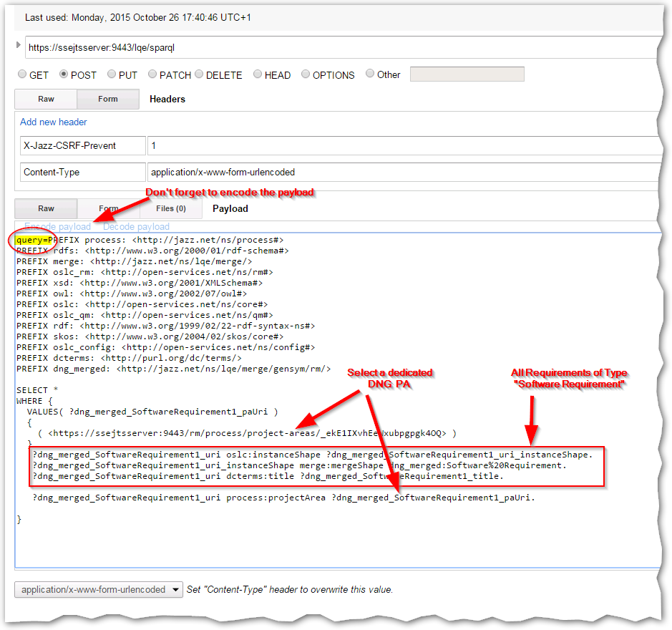Click the Decode payload link
The height and width of the screenshot is (630, 672).
pyautogui.click(x=136, y=227)
